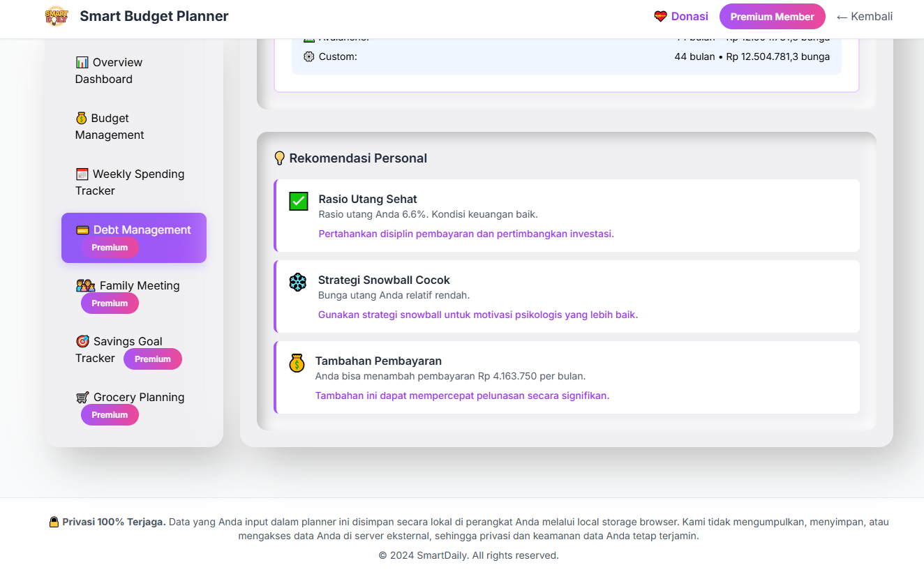The image size is (924, 572).
Task: Click the snowflake icon for Strategi Snowball
Action: [298, 283]
